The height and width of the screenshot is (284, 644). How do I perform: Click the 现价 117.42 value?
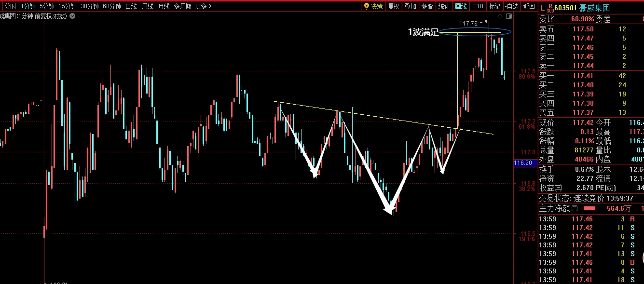click(x=583, y=122)
